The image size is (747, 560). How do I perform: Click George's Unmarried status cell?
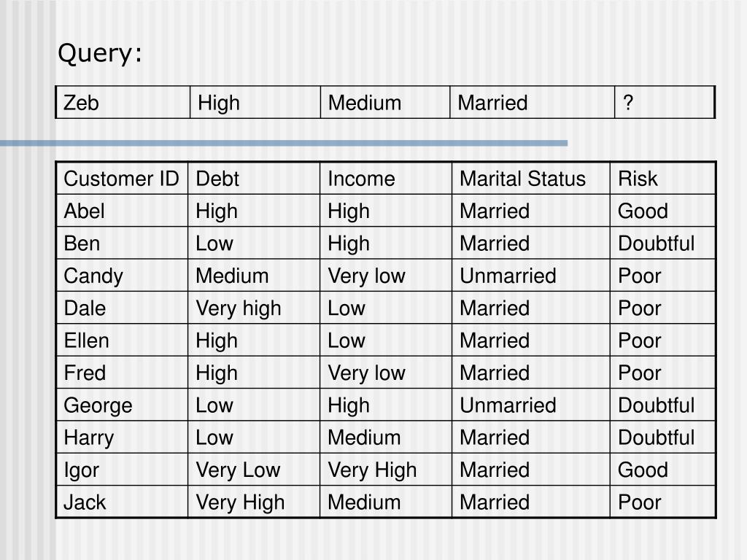[531, 405]
